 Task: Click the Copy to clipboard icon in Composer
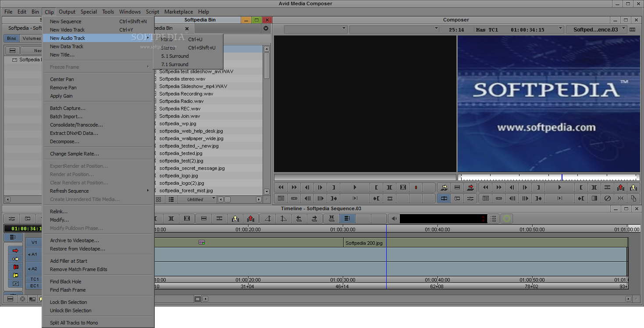click(x=633, y=198)
